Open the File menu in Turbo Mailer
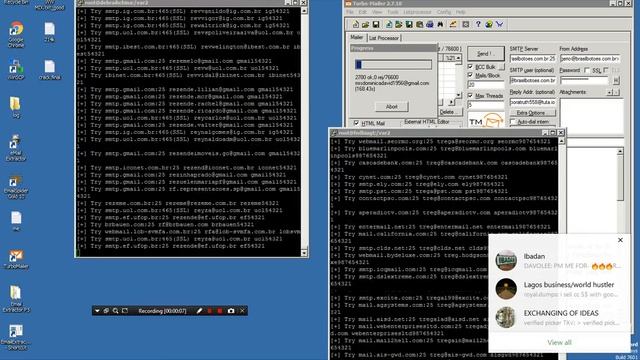640x360 pixels. [350, 12]
